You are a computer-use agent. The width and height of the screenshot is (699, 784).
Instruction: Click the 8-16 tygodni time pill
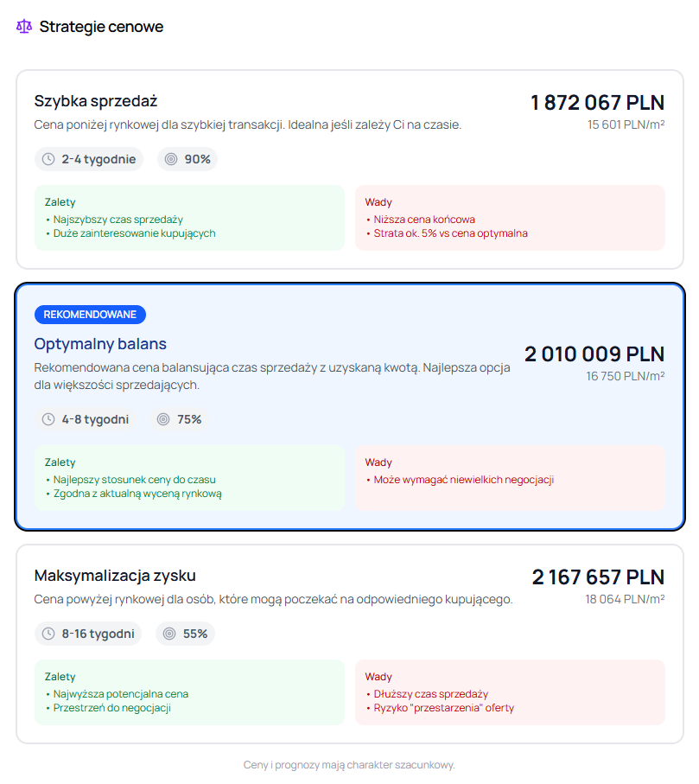(x=88, y=634)
